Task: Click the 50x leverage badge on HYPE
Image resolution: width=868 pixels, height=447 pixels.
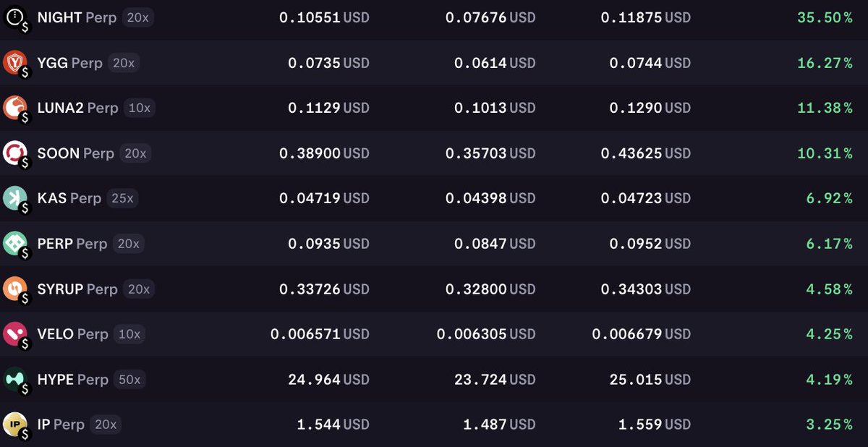Action: (x=131, y=379)
